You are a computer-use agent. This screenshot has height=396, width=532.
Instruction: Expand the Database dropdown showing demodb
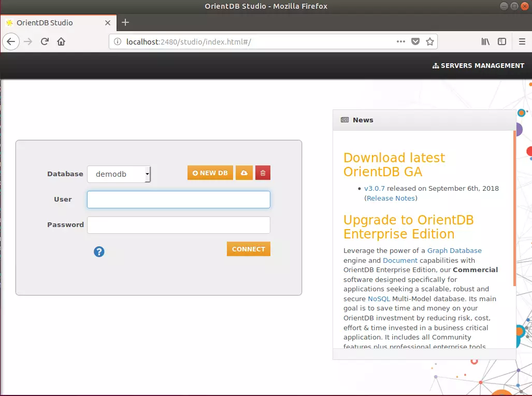point(119,174)
